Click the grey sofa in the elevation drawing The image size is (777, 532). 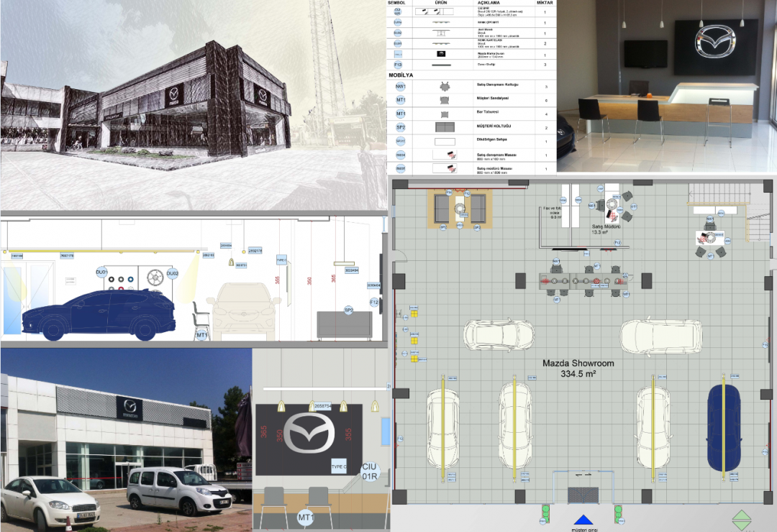point(345,325)
